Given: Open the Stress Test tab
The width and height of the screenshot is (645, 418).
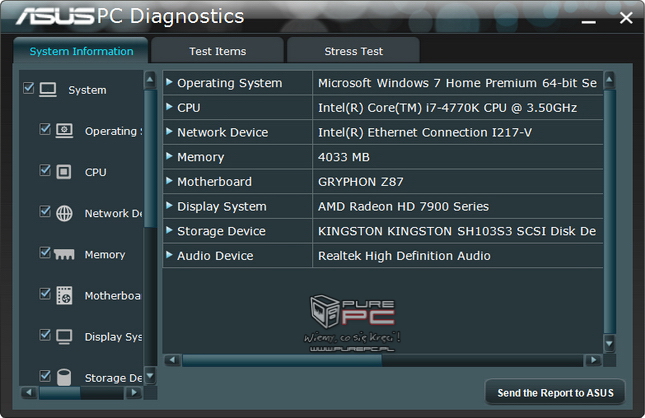Looking at the screenshot, I should point(353,51).
